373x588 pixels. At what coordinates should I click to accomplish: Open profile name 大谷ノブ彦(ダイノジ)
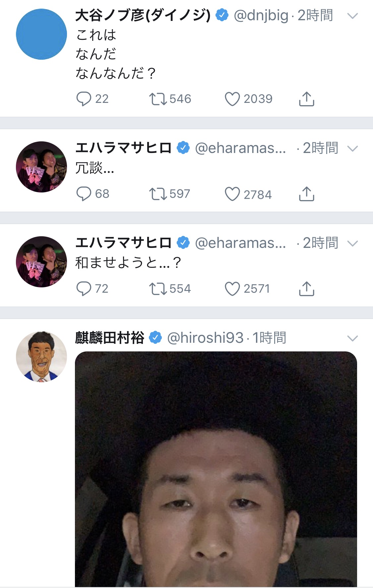point(143,15)
